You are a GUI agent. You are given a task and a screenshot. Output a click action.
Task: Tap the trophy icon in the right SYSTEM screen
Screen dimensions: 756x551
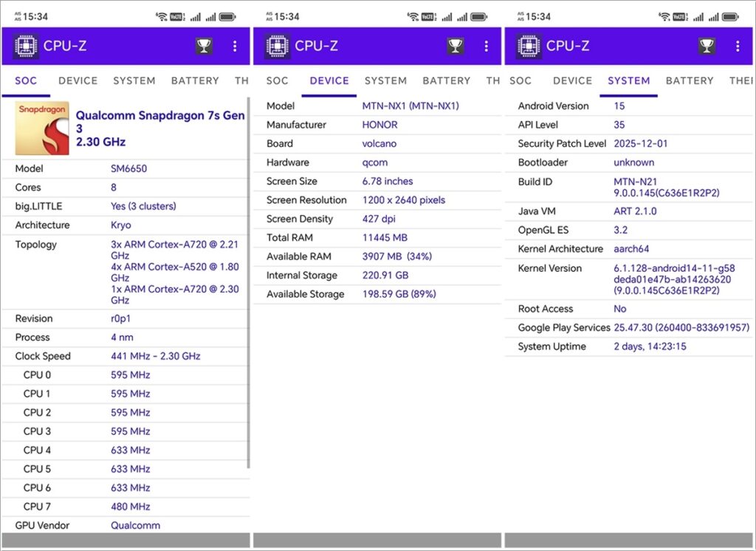pos(707,46)
